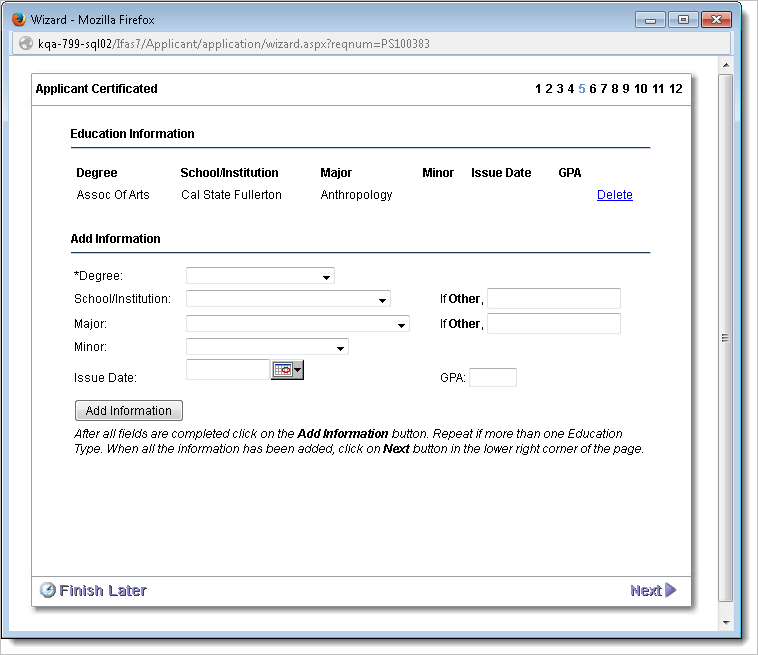Open the Minor dropdown list
The width and height of the screenshot is (758, 655).
pyautogui.click(x=267, y=348)
